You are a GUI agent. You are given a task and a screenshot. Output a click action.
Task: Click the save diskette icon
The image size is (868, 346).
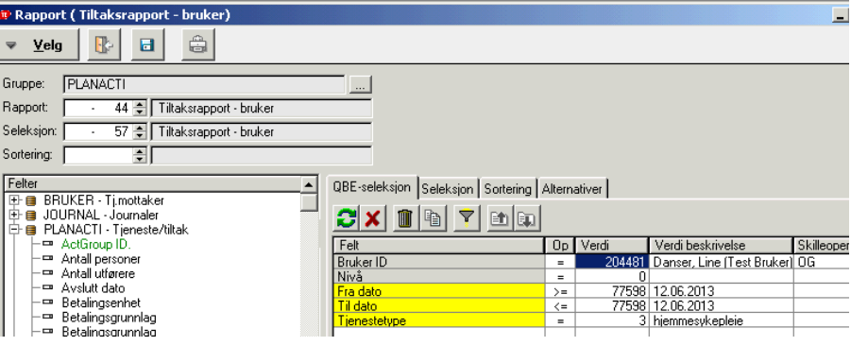[147, 45]
